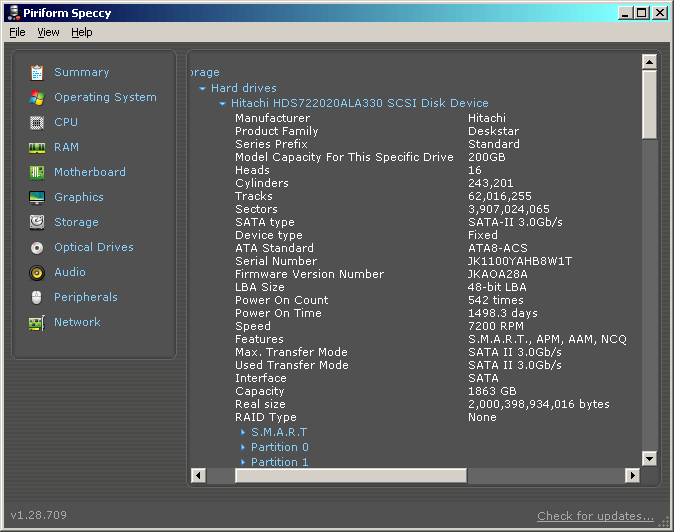Screen dimensions: 674x532
Task: Select the S.M.A.R.T tree label
Action: [x=279, y=432]
